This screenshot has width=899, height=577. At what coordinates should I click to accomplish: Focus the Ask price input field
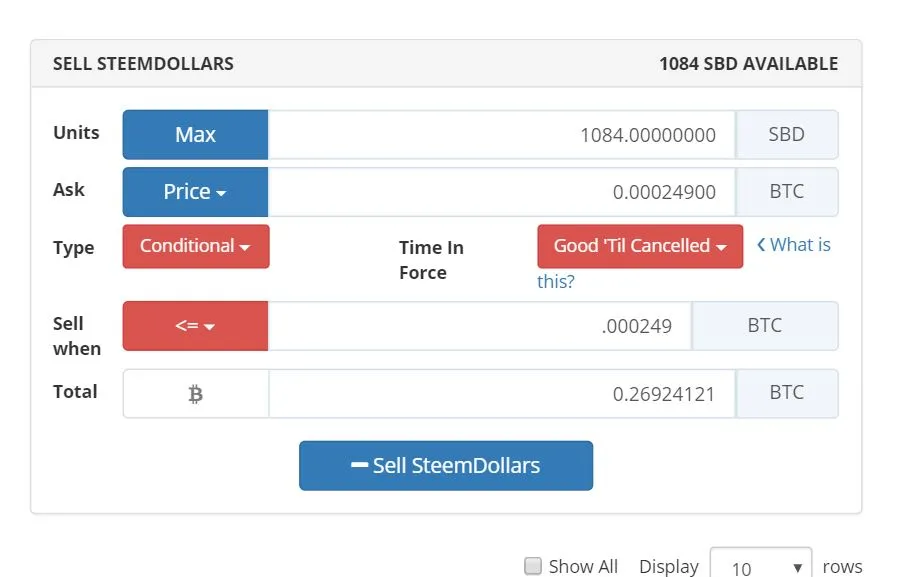(x=502, y=192)
